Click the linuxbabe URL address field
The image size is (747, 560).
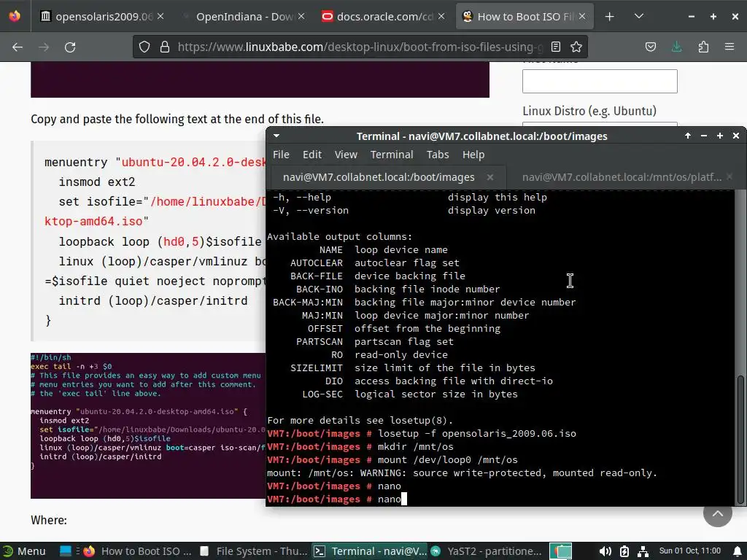360,47
